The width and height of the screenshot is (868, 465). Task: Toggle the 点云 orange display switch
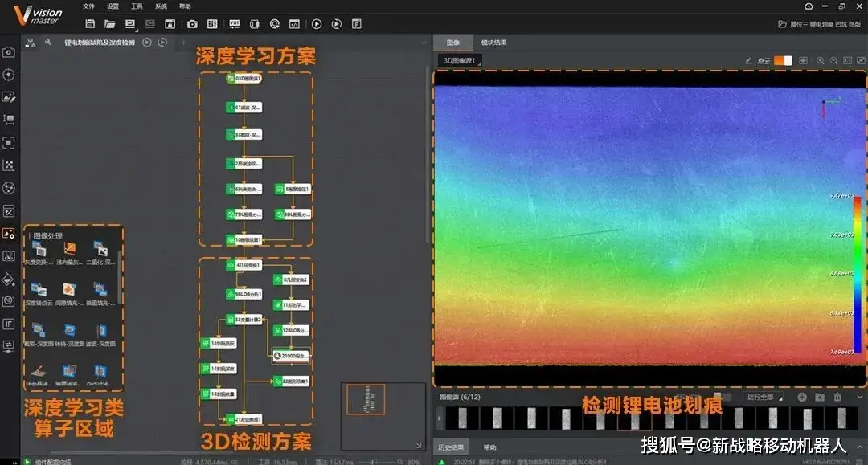[783, 60]
